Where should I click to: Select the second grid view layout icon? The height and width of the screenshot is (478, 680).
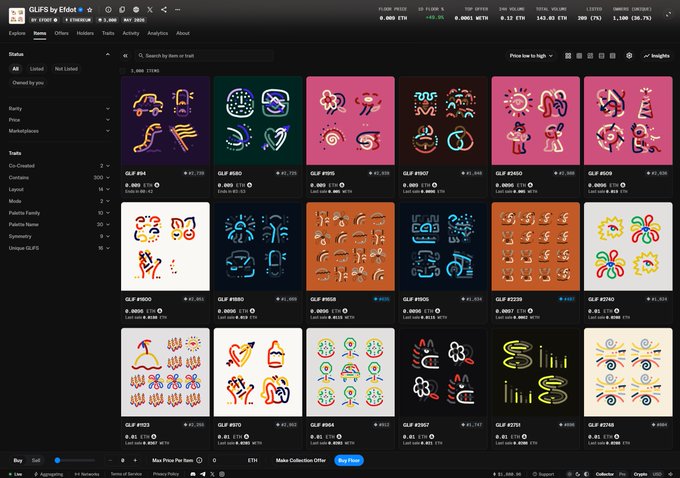[579, 56]
